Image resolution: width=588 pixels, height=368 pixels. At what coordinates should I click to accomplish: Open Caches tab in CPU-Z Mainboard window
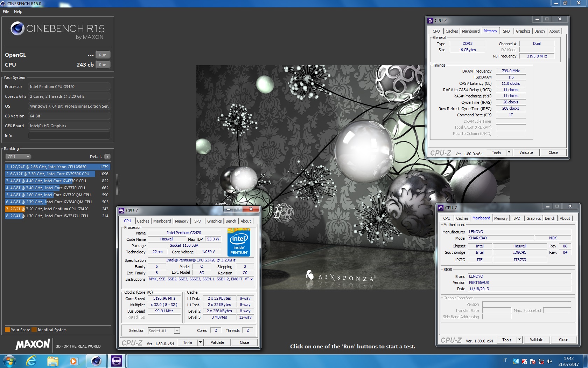point(462,218)
